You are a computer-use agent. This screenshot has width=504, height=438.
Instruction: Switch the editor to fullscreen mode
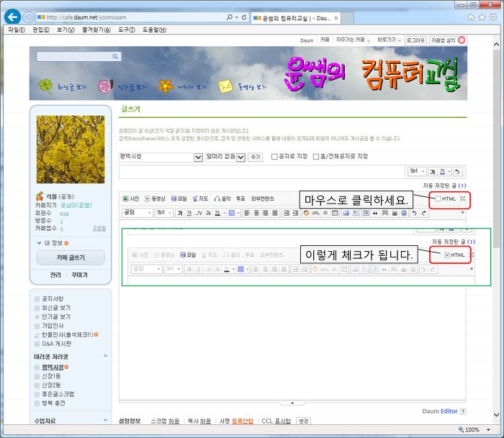click(462, 199)
